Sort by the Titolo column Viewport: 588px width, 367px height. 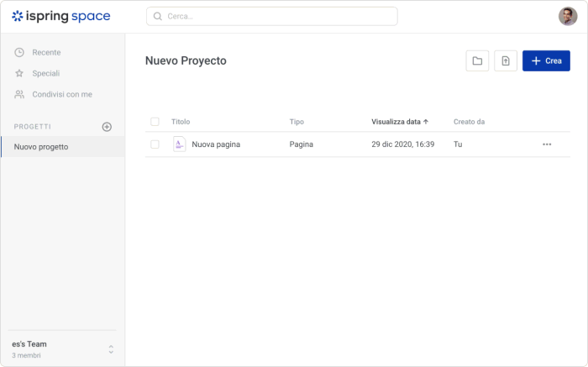point(181,122)
